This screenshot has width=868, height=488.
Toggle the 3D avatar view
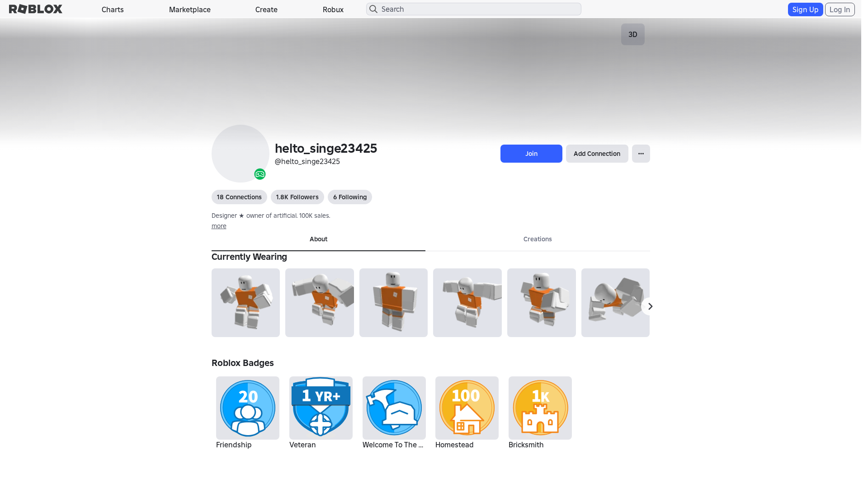pyautogui.click(x=632, y=34)
